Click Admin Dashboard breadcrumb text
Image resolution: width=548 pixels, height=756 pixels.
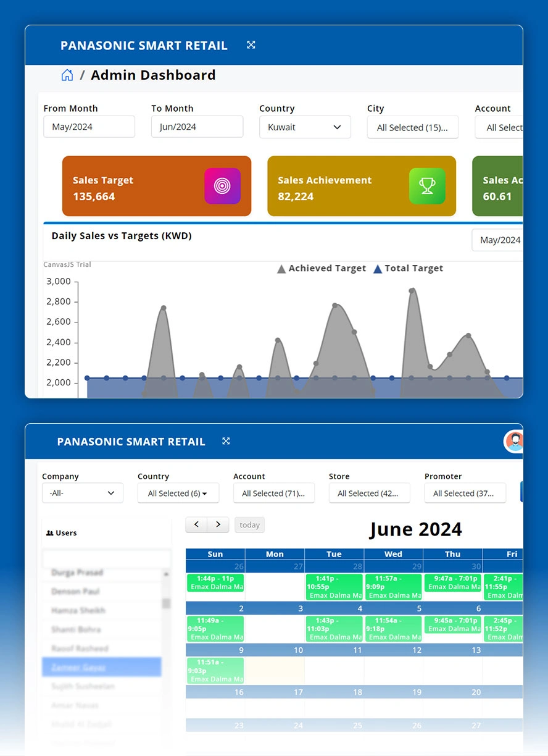153,75
